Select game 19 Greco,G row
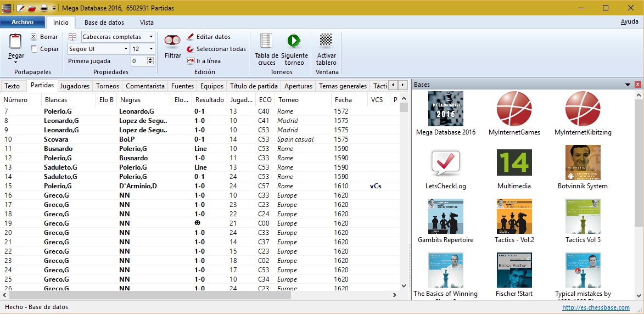Viewport: 644px width, 314px height. [x=200, y=223]
